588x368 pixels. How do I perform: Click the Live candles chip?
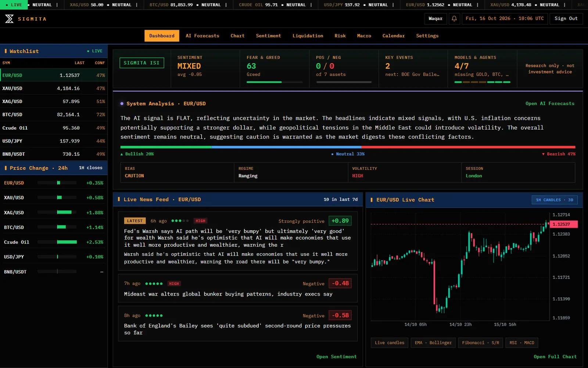[x=389, y=343]
